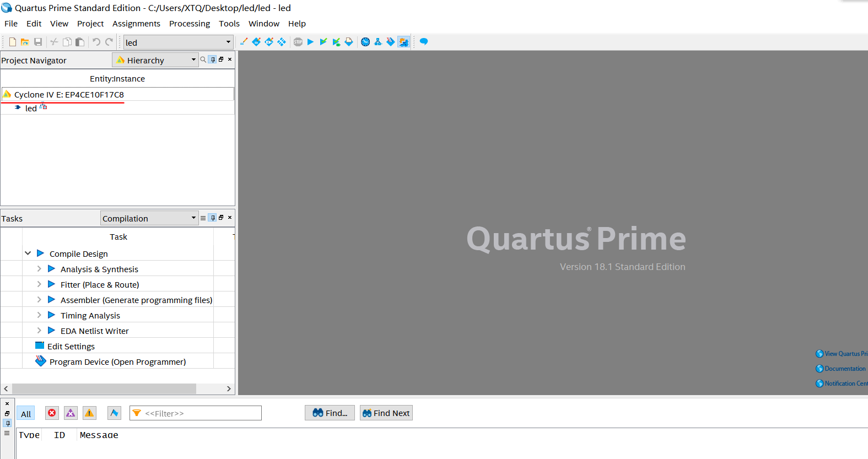Screen dimensions: 868x459
Task: Click the Find Next button
Action: point(386,413)
